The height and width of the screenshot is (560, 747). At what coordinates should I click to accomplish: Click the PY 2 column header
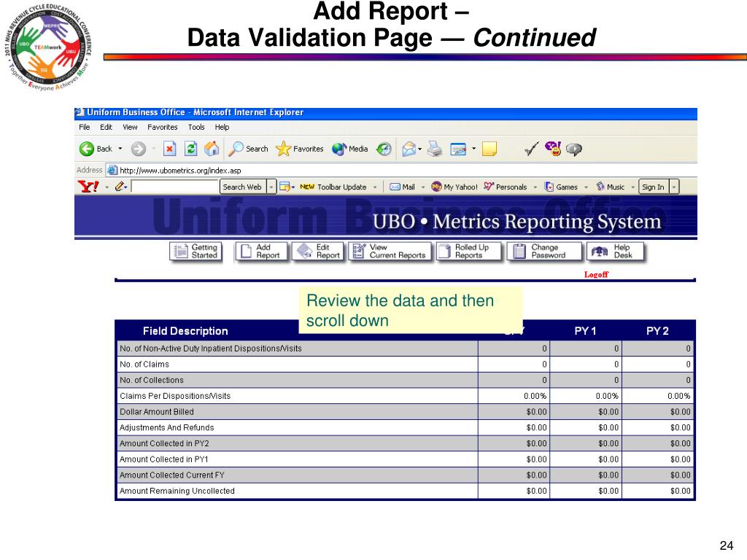(x=657, y=331)
